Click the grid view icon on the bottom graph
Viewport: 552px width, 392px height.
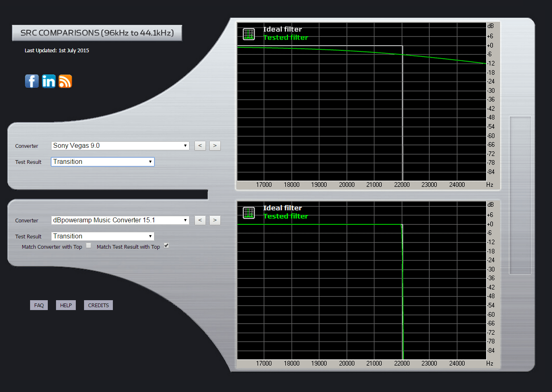coord(248,213)
